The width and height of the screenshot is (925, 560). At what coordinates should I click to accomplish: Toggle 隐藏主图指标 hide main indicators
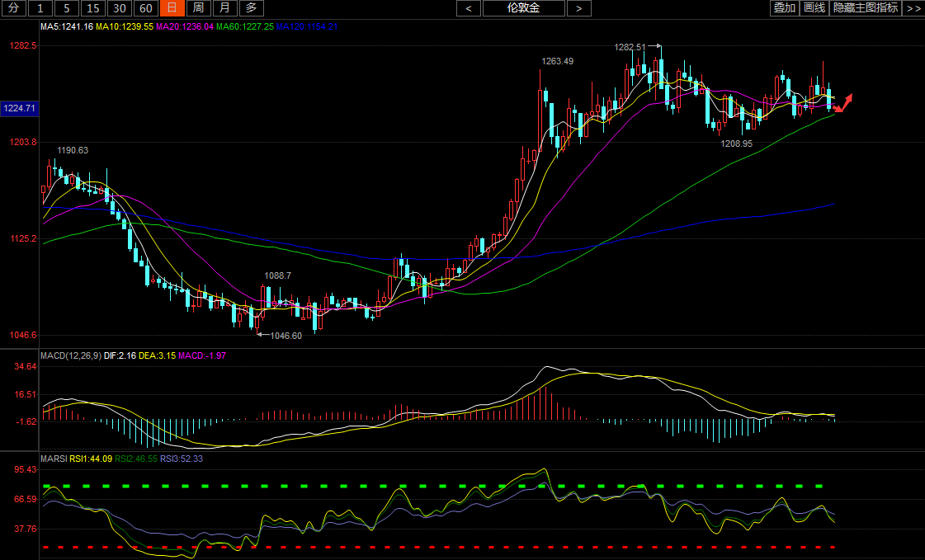(866, 7)
